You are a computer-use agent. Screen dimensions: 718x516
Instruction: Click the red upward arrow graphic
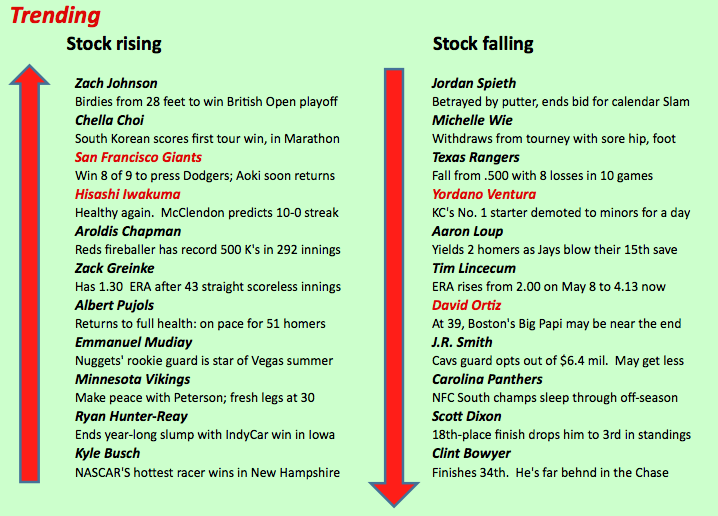(29, 273)
